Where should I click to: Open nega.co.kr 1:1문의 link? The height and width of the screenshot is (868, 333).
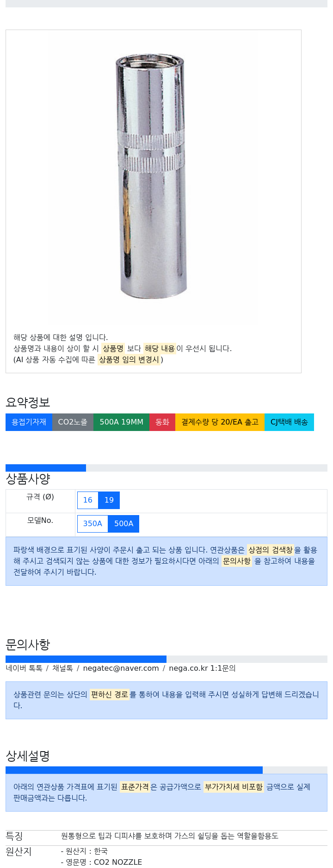(x=202, y=668)
